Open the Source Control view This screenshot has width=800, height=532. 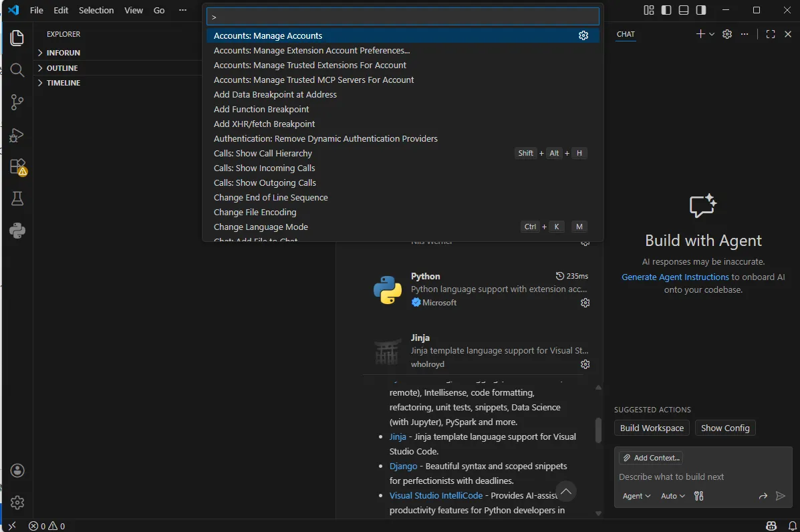[17, 102]
